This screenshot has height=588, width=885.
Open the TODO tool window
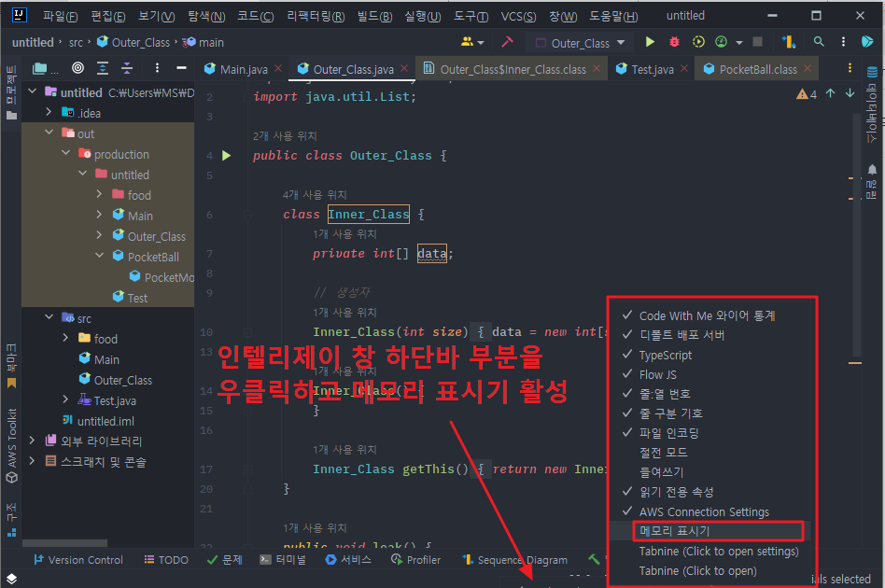[x=166, y=560]
